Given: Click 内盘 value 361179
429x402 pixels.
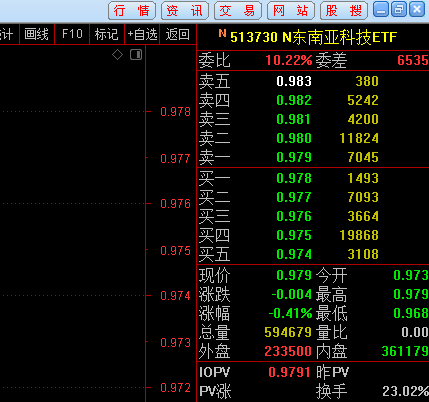Looking at the screenshot, I should click(405, 351).
